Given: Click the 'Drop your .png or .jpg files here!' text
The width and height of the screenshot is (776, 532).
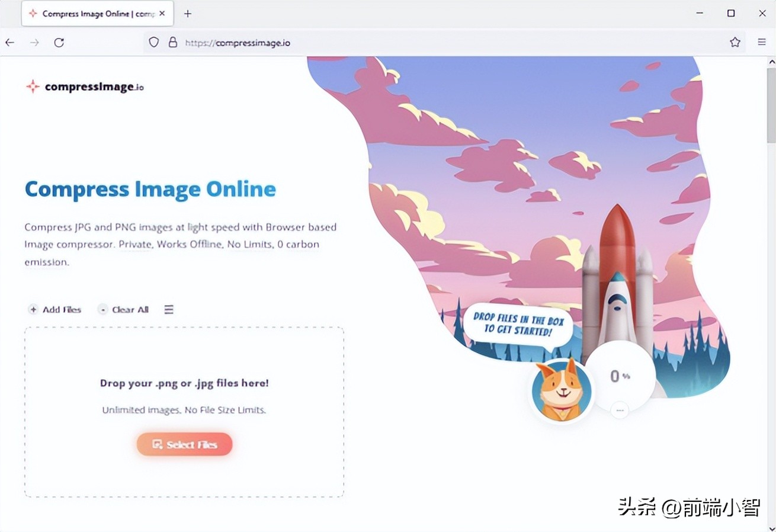Looking at the screenshot, I should coord(184,383).
